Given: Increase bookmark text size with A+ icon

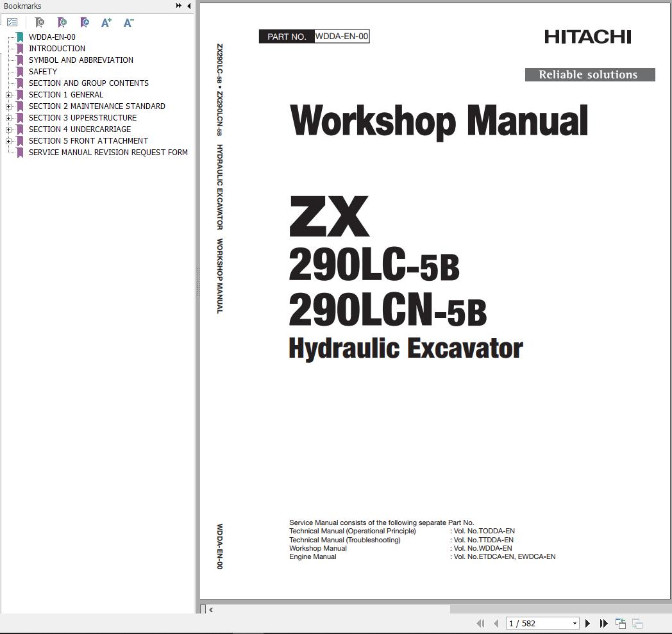Looking at the screenshot, I should 106,22.
